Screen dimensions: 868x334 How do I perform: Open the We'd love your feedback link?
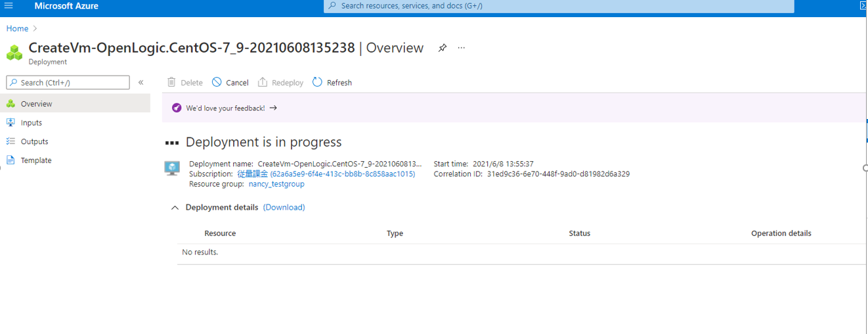coord(225,108)
